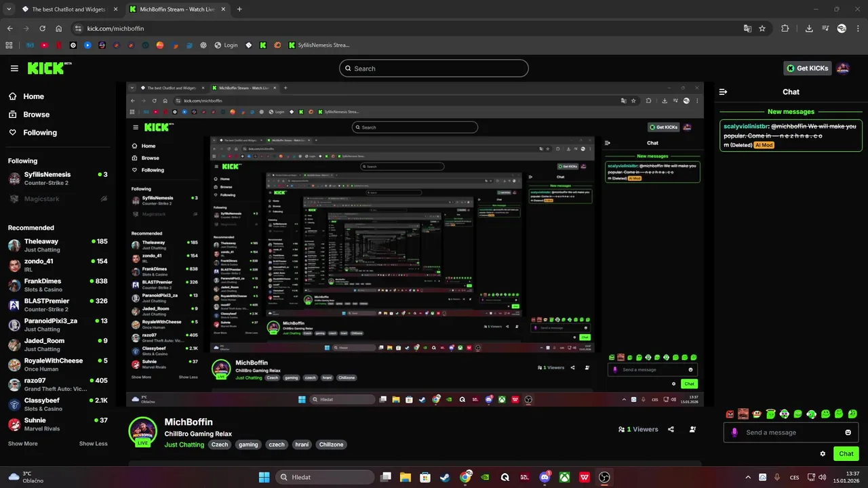The image size is (868, 488).
Task: Insert the monkey face emote
Action: [x=757, y=414]
